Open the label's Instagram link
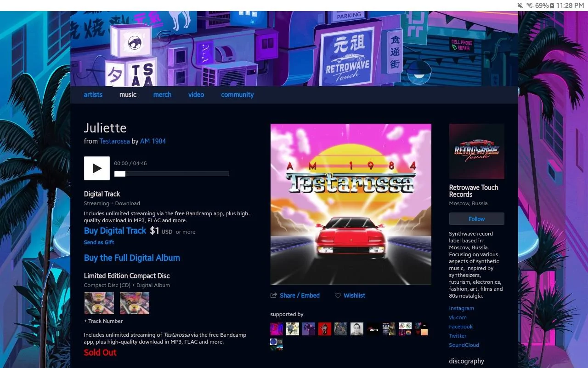The height and width of the screenshot is (368, 588). [462, 308]
